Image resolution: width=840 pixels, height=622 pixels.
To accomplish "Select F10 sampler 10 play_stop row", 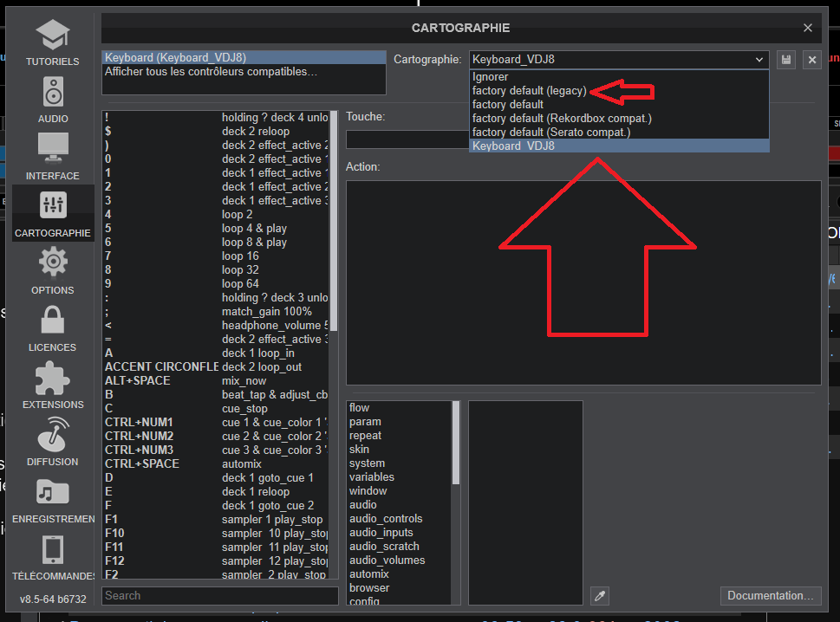I will coord(216,533).
